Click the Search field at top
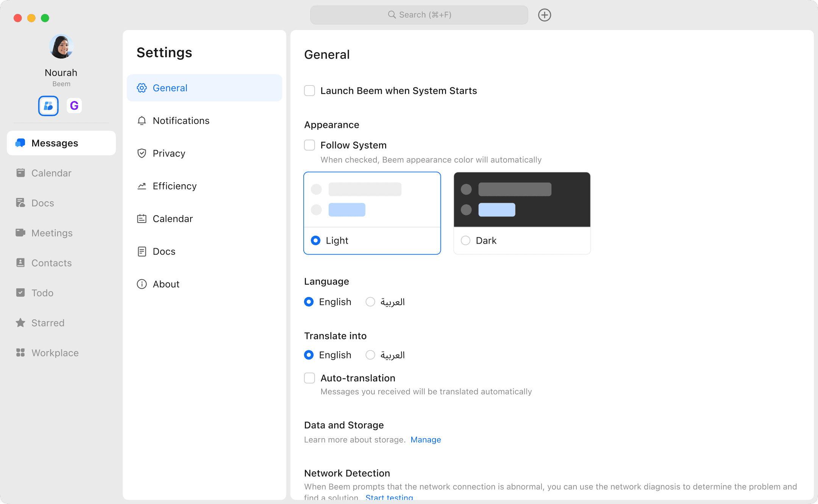The height and width of the screenshot is (504, 818). [x=419, y=15]
